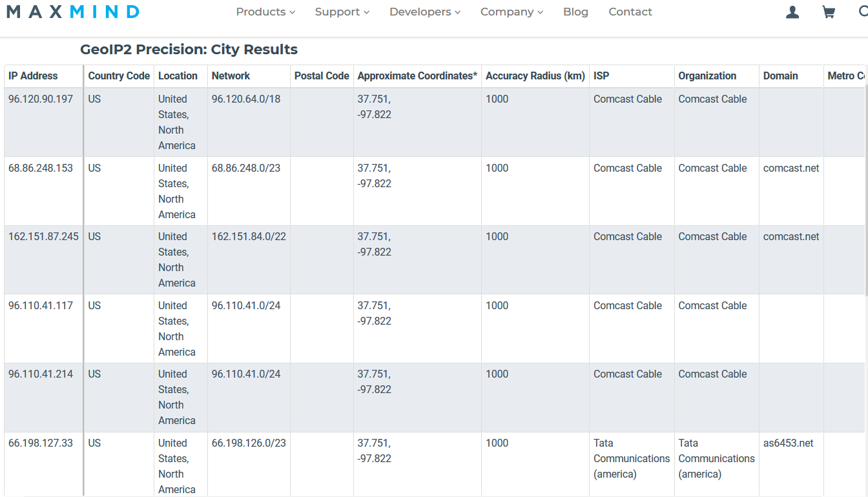Go to the Blog page
This screenshot has width=868, height=497.
575,12
